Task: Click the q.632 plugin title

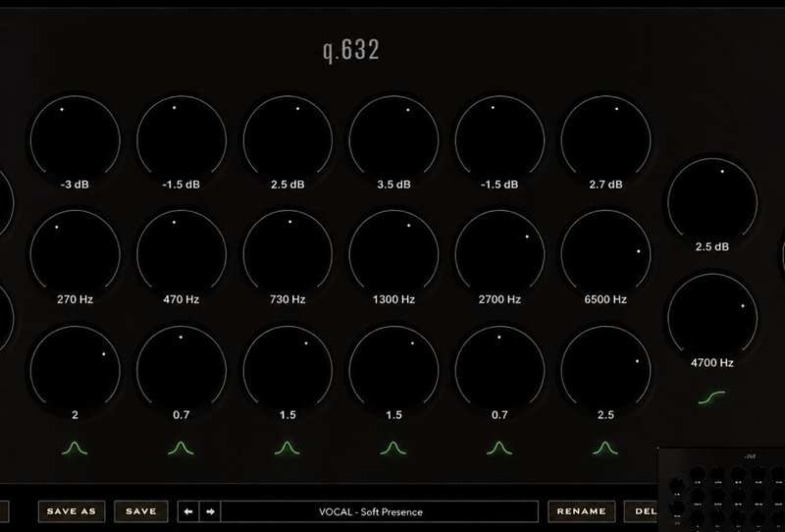Action: coord(351,50)
